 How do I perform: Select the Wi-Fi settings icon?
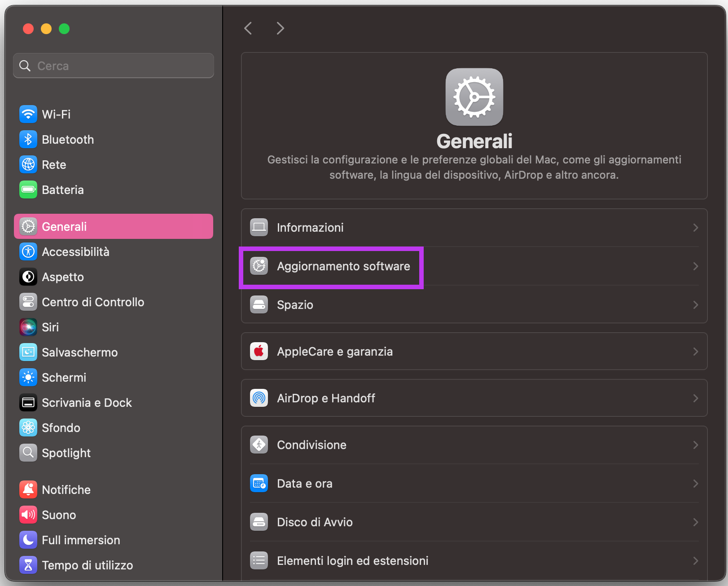click(x=28, y=114)
